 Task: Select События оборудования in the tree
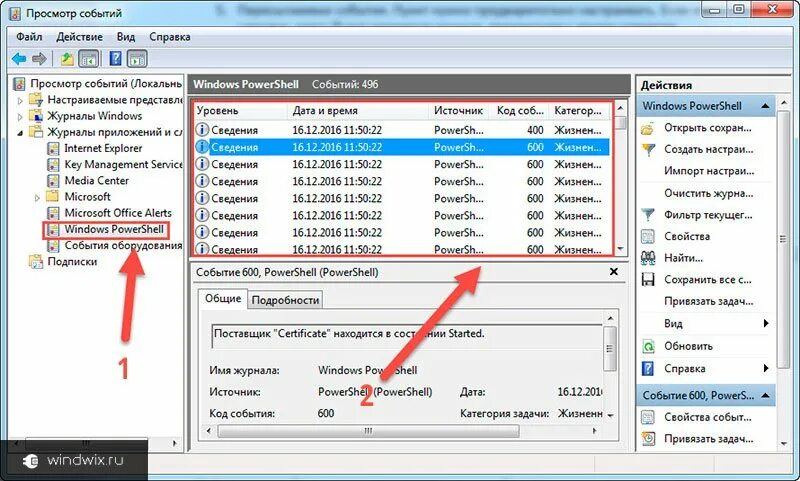click(x=123, y=246)
